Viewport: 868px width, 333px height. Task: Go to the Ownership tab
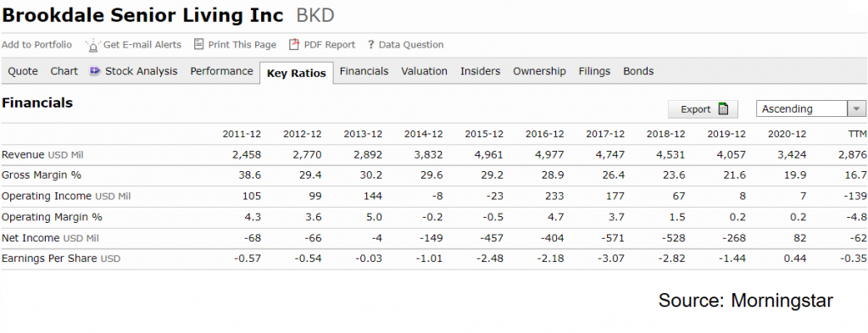pos(539,71)
